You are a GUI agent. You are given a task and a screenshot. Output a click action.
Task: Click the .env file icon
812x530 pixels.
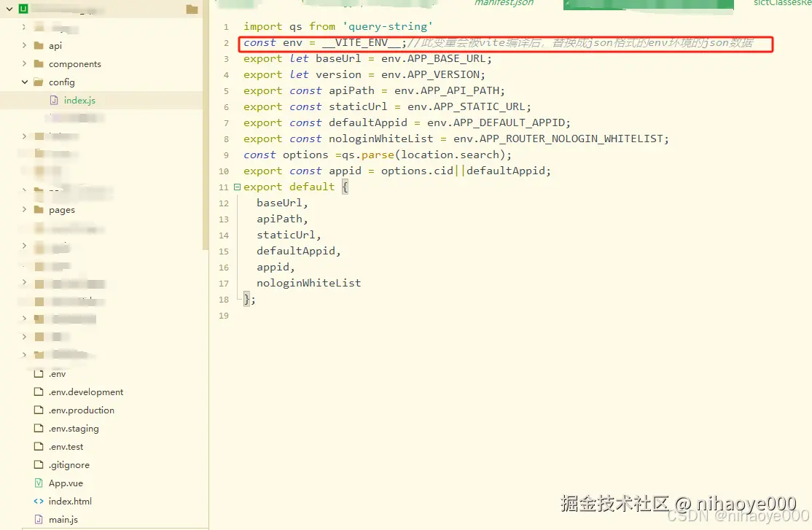39,373
